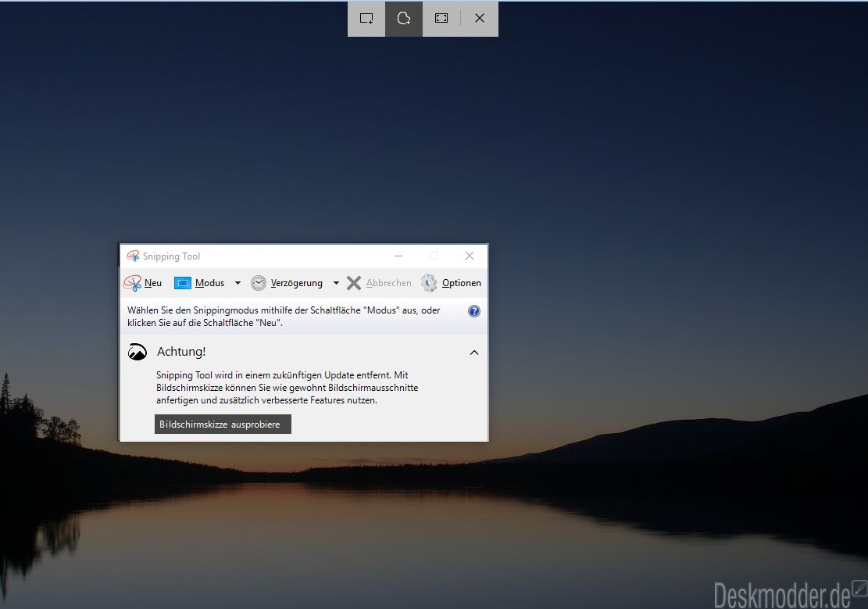Select freeform snip mode in top bar
868x609 pixels.
(404, 18)
